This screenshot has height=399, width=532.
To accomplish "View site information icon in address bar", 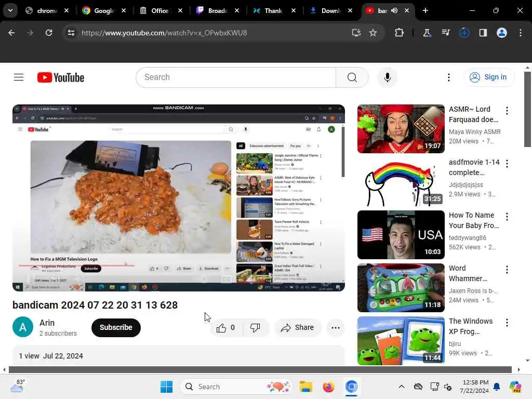I will click(71, 33).
